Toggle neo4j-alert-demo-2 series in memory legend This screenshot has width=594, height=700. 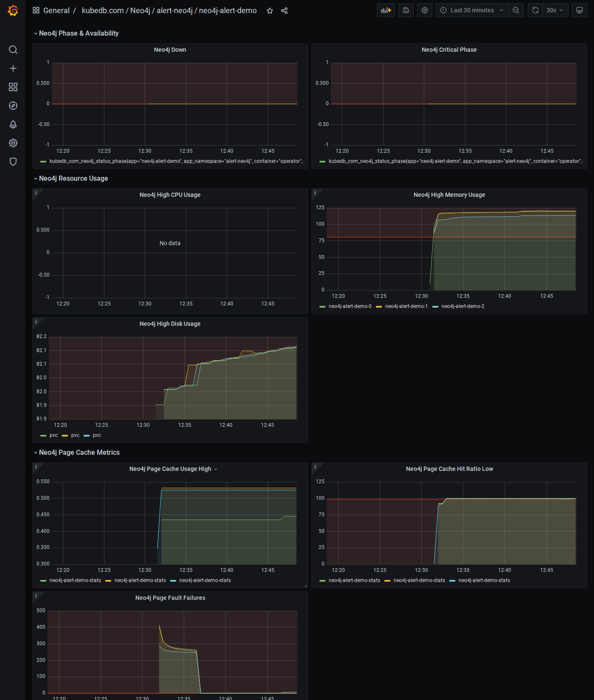pyautogui.click(x=463, y=306)
